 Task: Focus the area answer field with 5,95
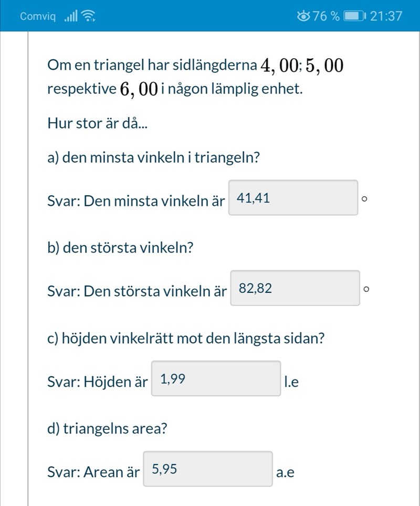(x=208, y=469)
